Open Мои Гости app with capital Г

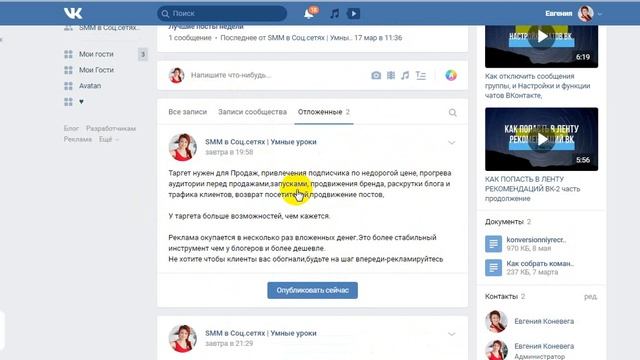(x=96, y=70)
